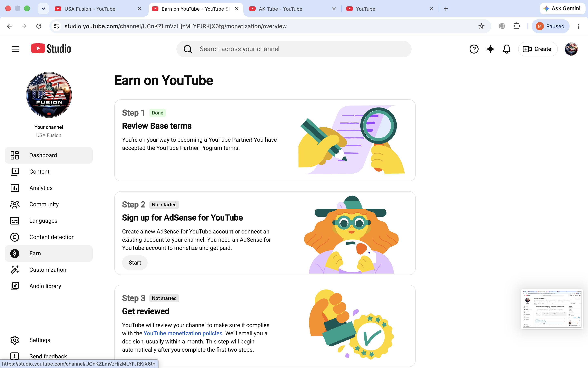The width and height of the screenshot is (588, 368).
Task: Open the screenshot preview thumbnail
Action: [552, 309]
